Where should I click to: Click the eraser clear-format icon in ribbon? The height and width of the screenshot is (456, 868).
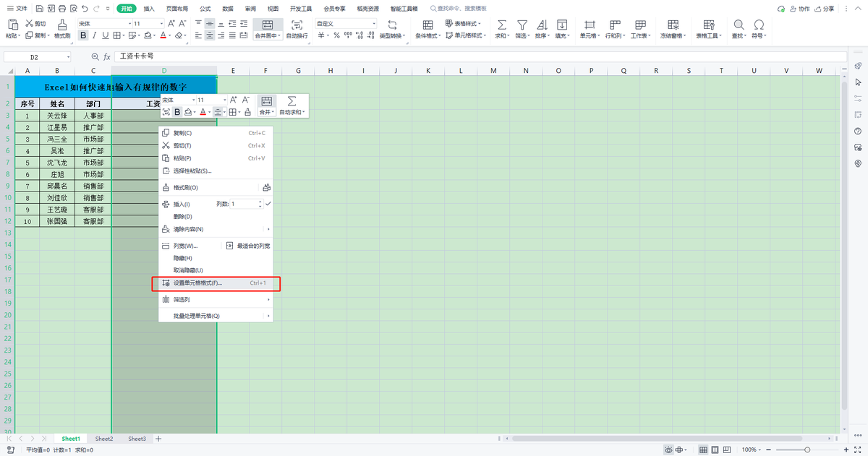pos(179,35)
